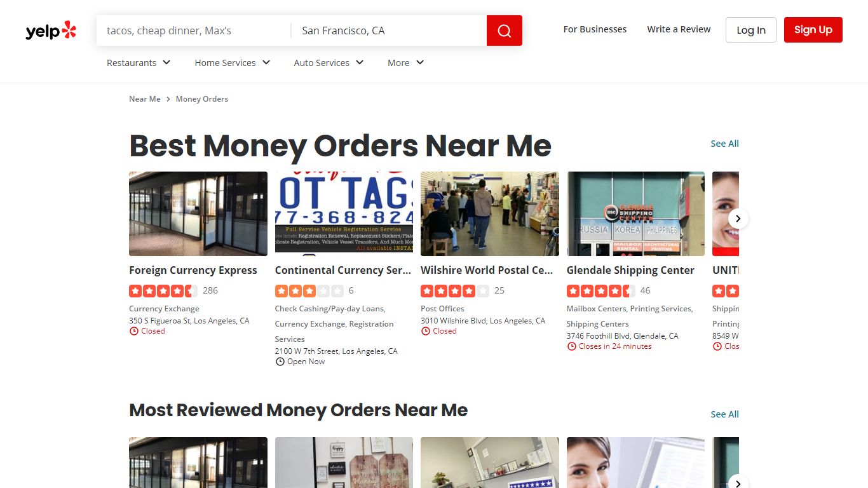The height and width of the screenshot is (488, 868).
Task: Click address 2100 W 7th Street, Los Angeles
Action: [x=336, y=351]
